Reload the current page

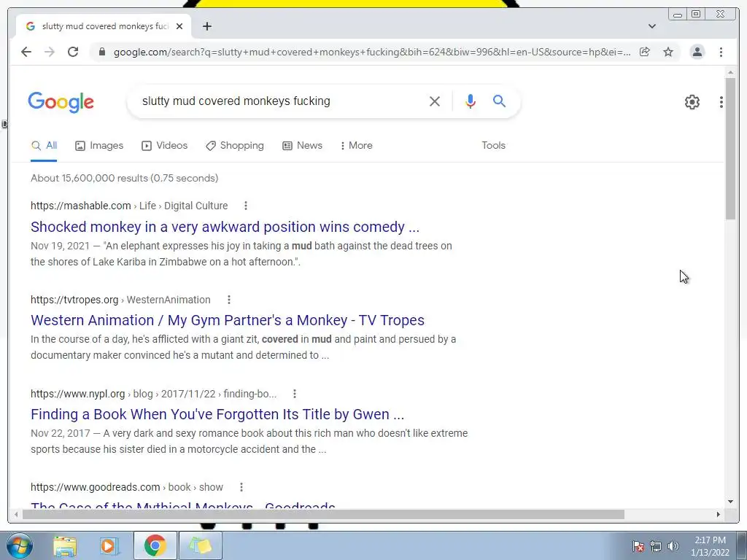point(73,52)
